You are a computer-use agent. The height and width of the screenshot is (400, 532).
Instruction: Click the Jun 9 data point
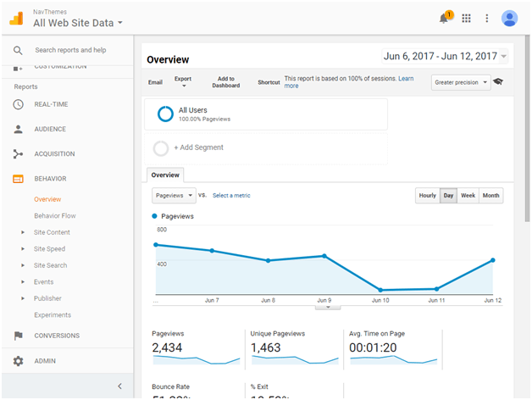click(324, 256)
